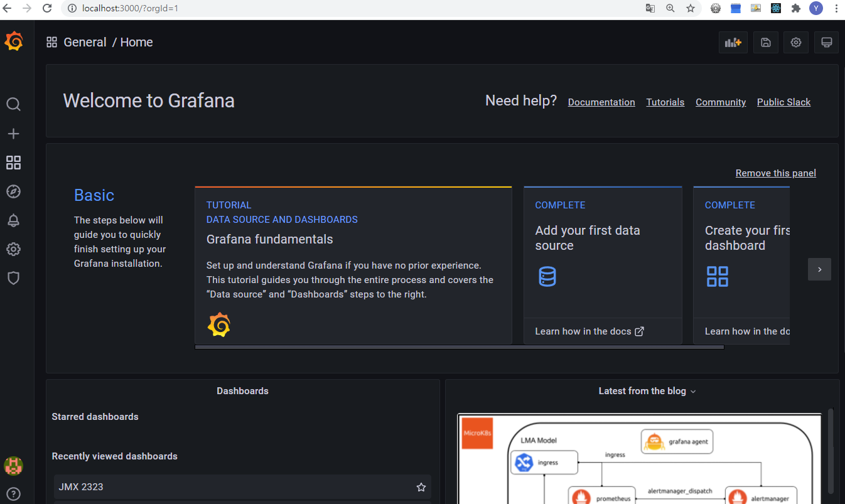Open the Public Slack link

tap(783, 102)
